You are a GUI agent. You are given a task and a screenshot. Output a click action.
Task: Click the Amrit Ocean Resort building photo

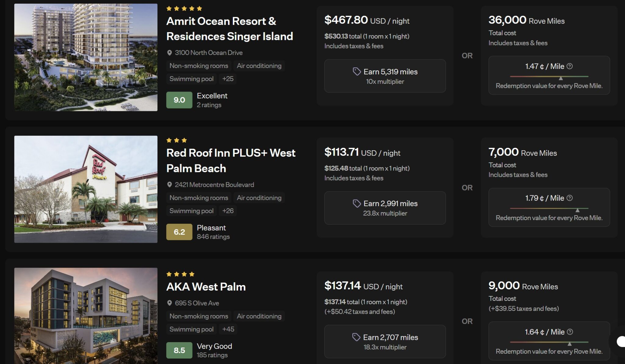[86, 57]
